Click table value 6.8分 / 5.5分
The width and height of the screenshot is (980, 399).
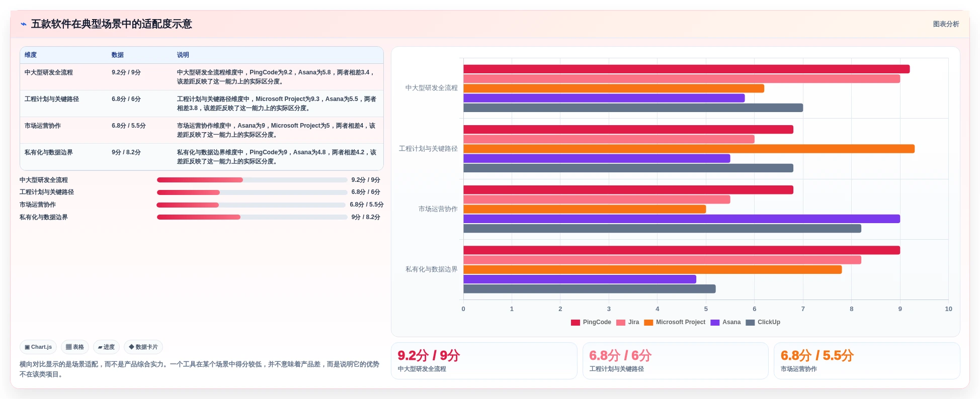click(x=129, y=126)
